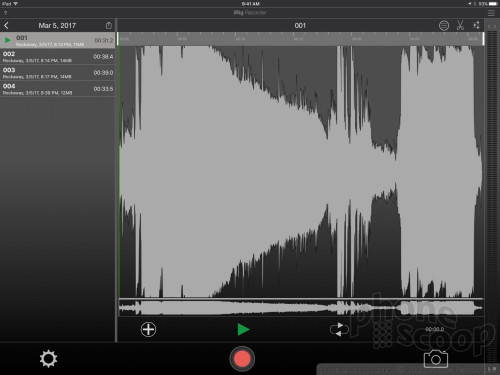Select recording 004 in list

coord(58,89)
